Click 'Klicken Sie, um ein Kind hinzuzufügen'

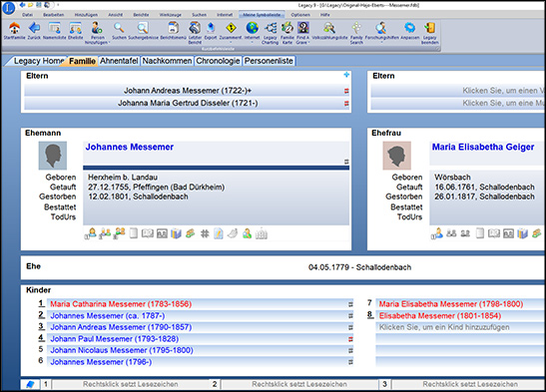click(x=460, y=327)
